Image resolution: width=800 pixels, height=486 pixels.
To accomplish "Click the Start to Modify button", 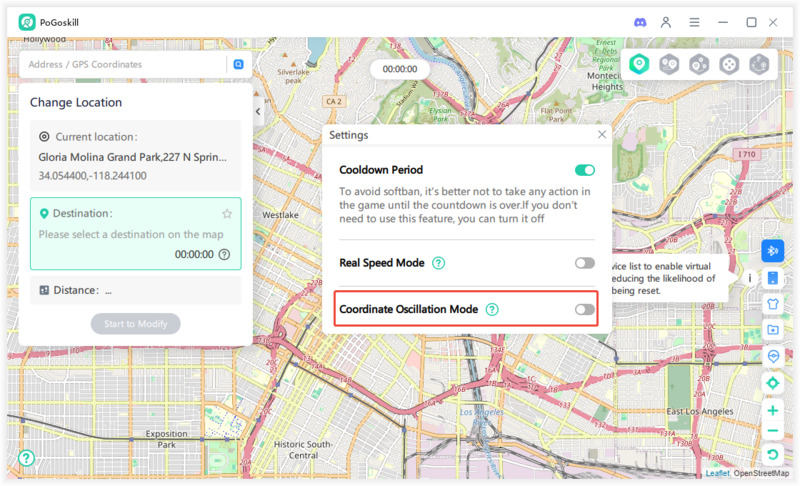I will click(136, 323).
